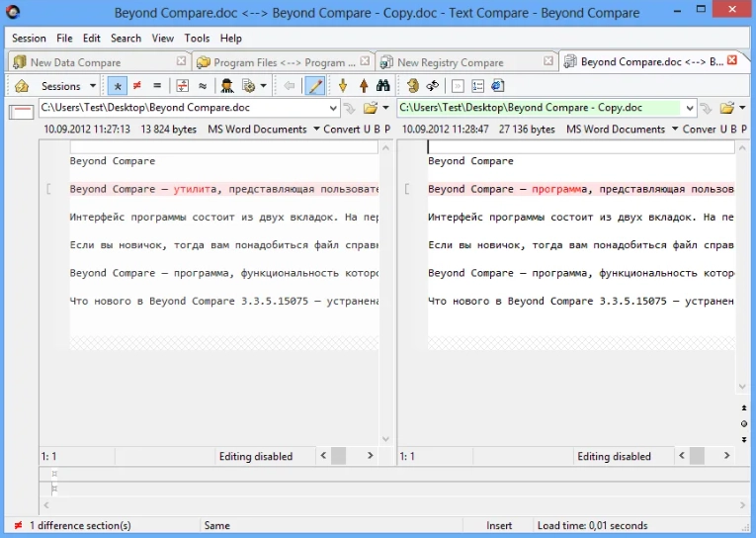Toggle Show All lines filter
Viewport: 756px width, 538px height.
coord(118,86)
